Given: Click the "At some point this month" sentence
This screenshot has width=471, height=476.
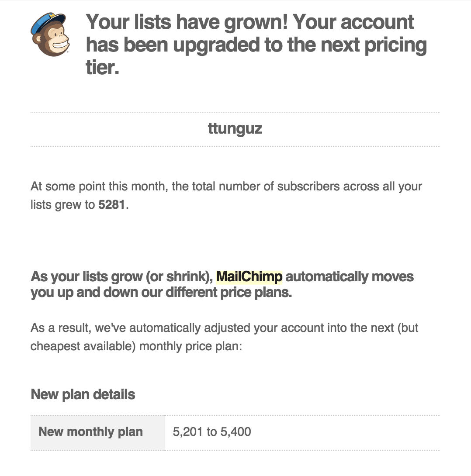Looking at the screenshot, I should click(226, 196).
